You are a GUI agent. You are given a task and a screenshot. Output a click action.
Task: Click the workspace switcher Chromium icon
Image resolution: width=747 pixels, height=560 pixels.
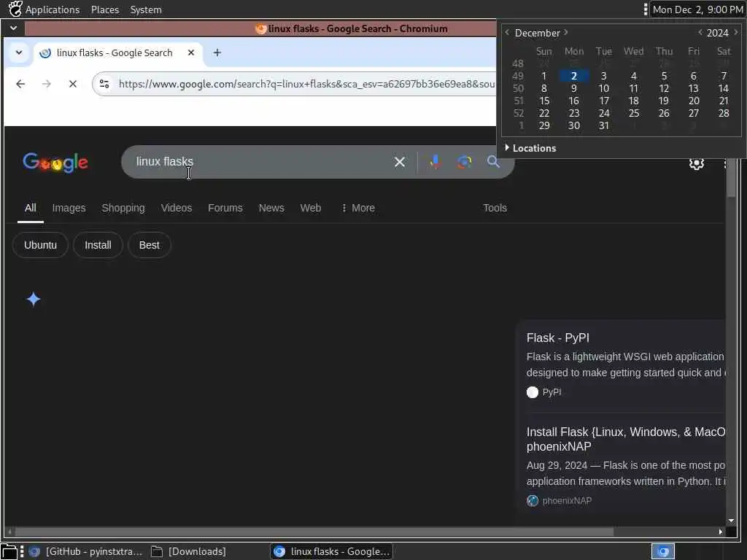tap(663, 551)
